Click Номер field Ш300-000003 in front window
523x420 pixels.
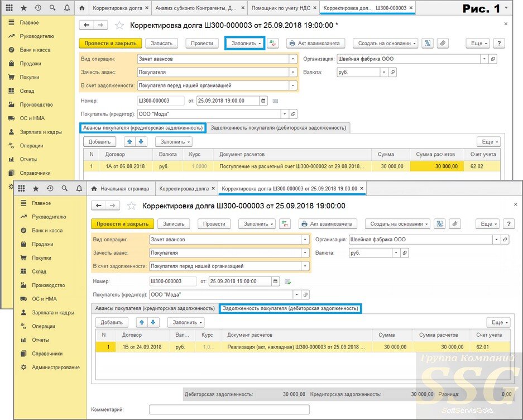pos(172,281)
